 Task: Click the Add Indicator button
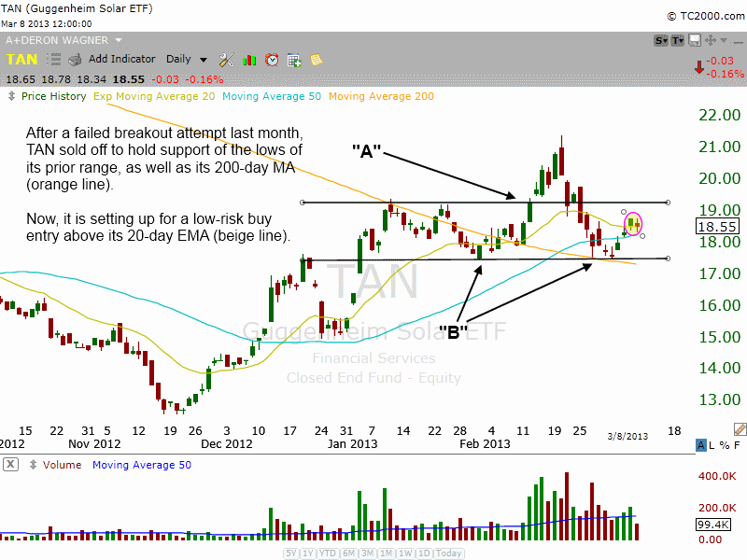tap(121, 58)
